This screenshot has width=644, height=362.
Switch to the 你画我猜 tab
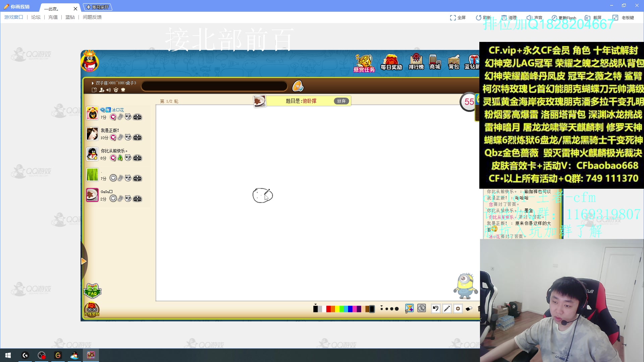pyautogui.click(x=17, y=7)
